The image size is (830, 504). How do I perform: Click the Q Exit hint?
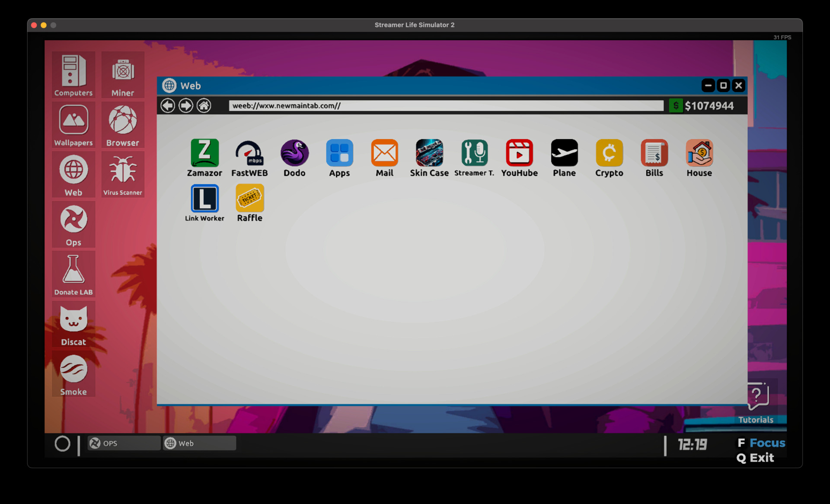[x=755, y=458]
